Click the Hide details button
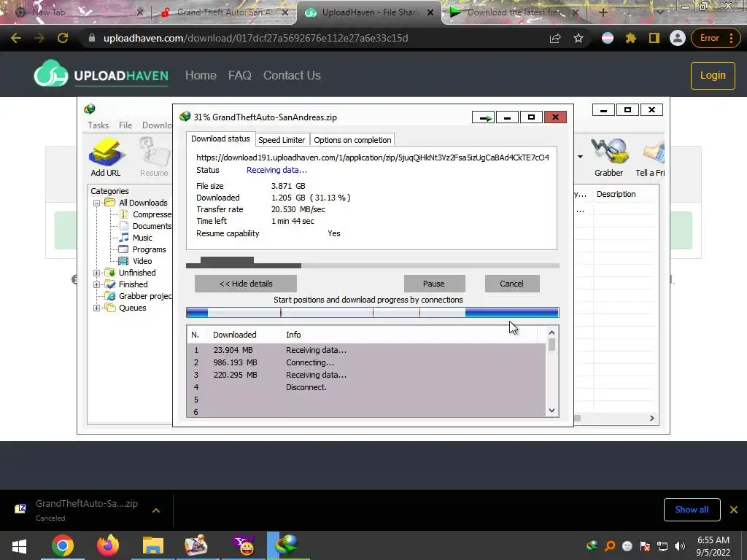The height and width of the screenshot is (560, 747). [x=246, y=284]
